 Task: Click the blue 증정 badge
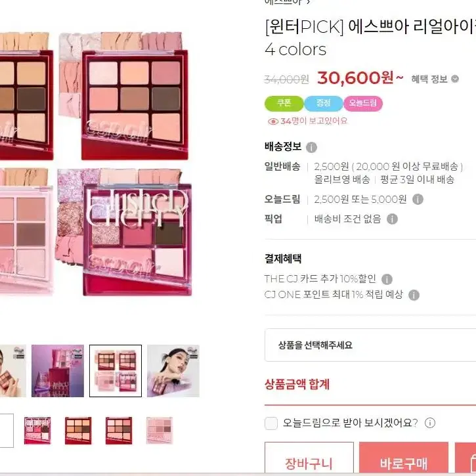pyautogui.click(x=324, y=104)
